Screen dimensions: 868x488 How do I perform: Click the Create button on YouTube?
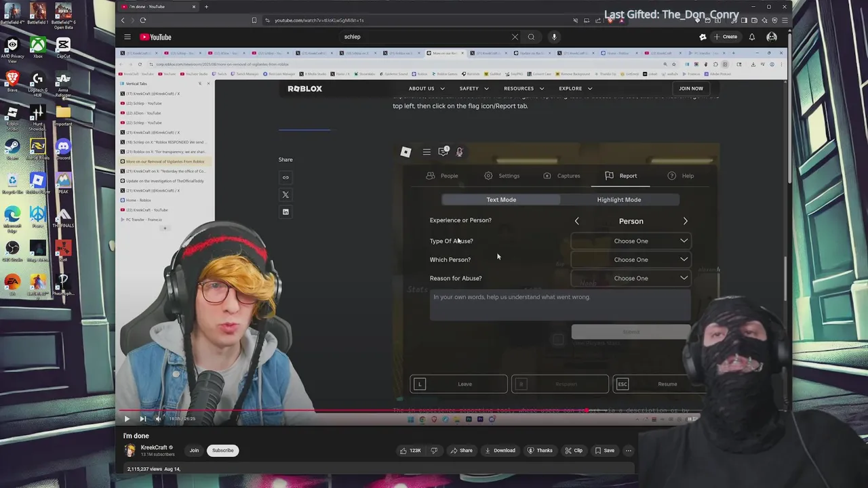[725, 37]
